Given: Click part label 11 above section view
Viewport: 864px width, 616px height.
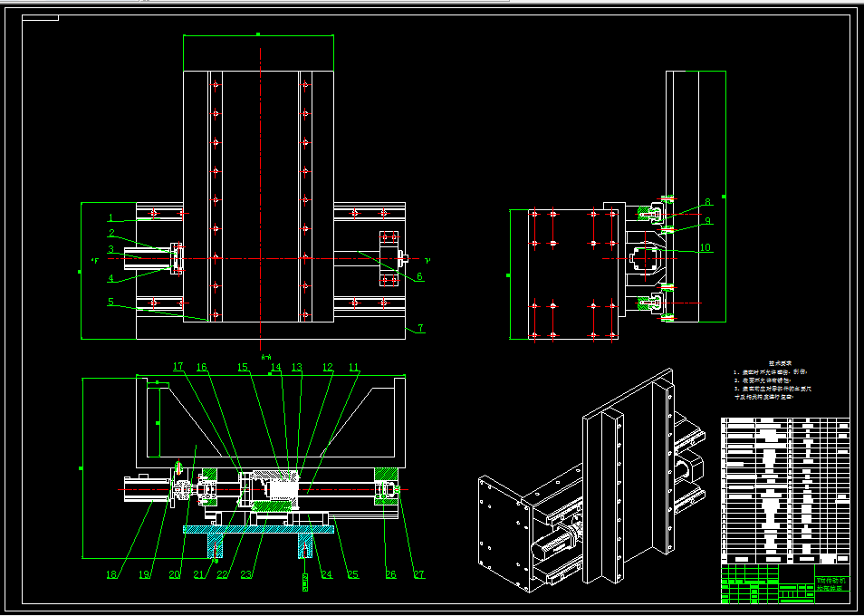Looking at the screenshot, I should pos(354,366).
